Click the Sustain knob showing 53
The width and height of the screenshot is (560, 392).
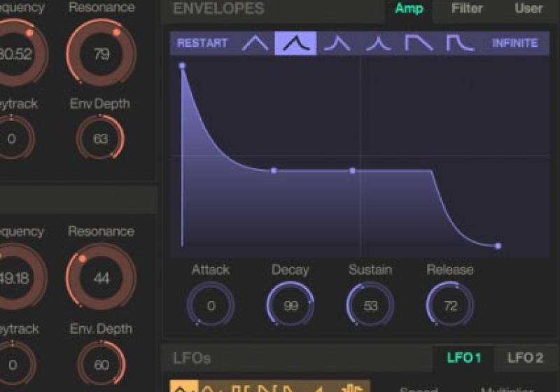click(x=370, y=305)
